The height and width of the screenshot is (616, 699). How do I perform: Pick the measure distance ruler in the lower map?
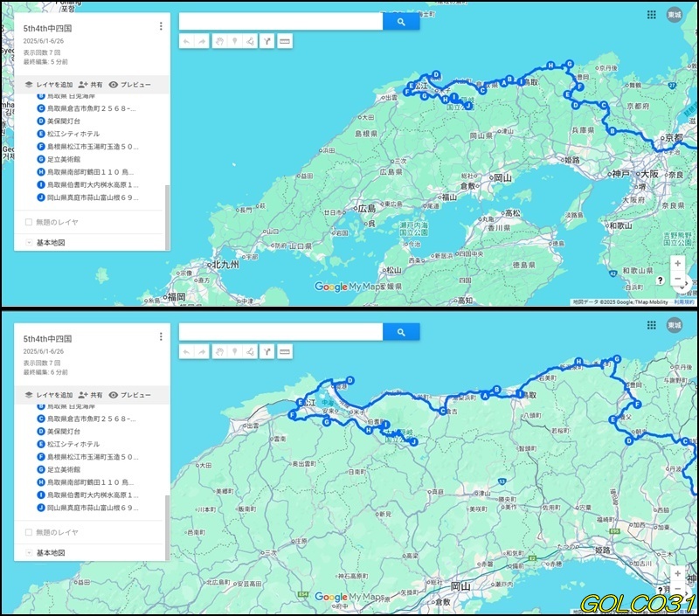click(x=285, y=351)
